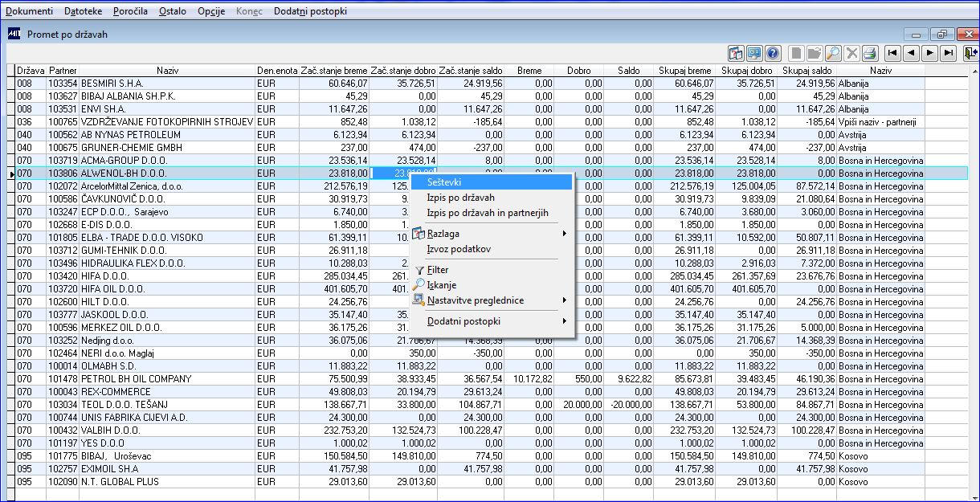Open the Poročila menu

click(129, 11)
